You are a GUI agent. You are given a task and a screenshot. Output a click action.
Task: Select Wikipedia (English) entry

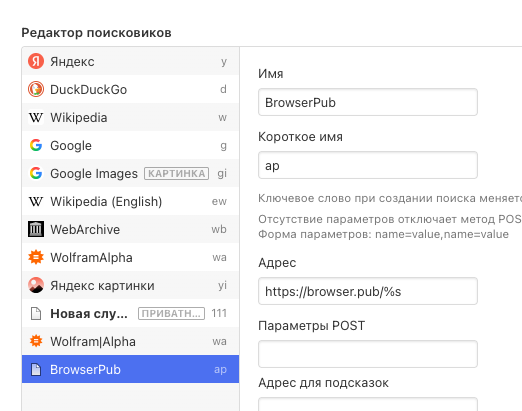(x=131, y=201)
